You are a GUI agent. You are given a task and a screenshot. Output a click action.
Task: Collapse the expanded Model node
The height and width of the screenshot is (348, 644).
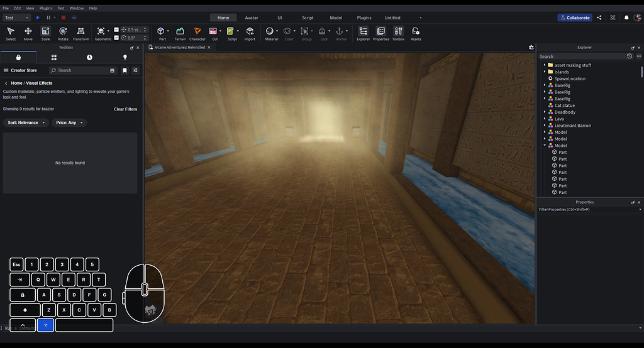(x=545, y=145)
